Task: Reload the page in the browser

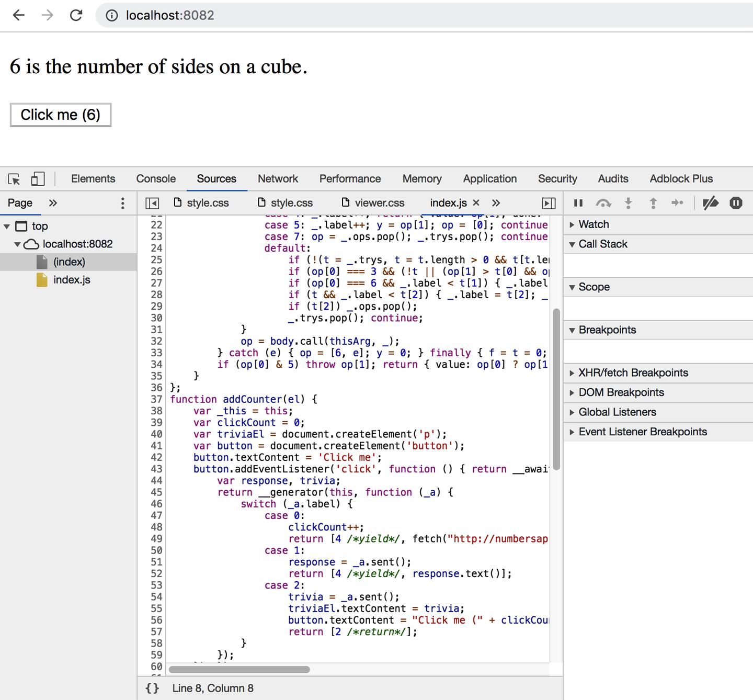Action: tap(76, 15)
